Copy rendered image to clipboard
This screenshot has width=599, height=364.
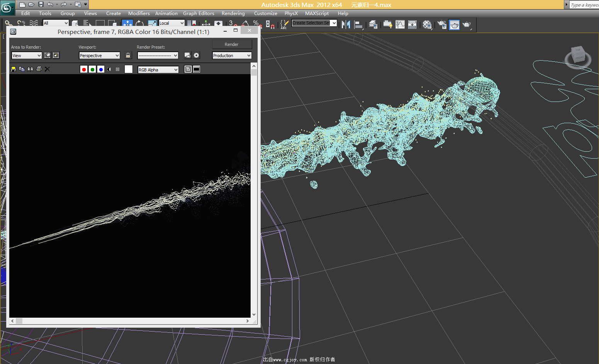[22, 69]
